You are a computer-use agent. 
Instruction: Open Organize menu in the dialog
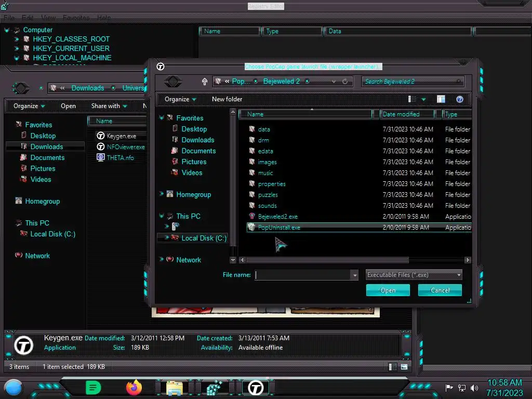[180, 99]
